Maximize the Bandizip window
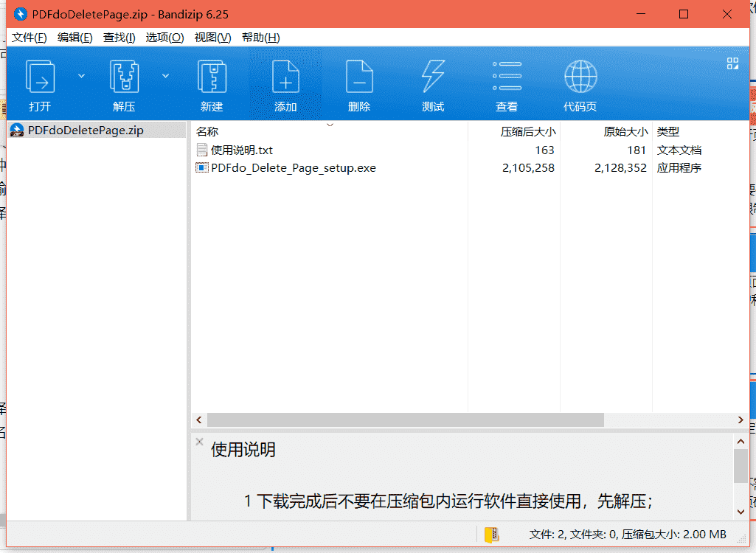Image resolution: width=756 pixels, height=553 pixels. tap(684, 14)
